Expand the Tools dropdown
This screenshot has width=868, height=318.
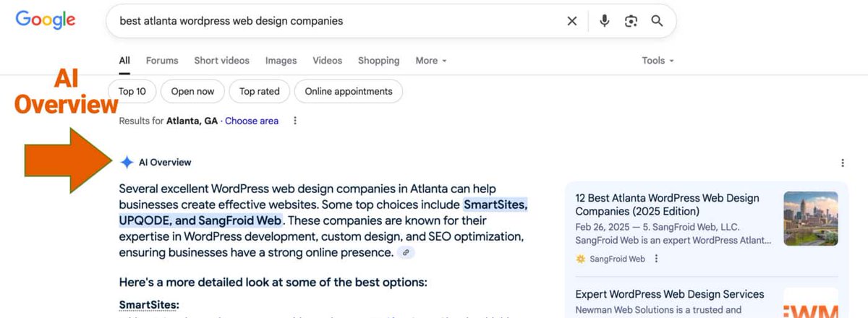[x=658, y=61]
